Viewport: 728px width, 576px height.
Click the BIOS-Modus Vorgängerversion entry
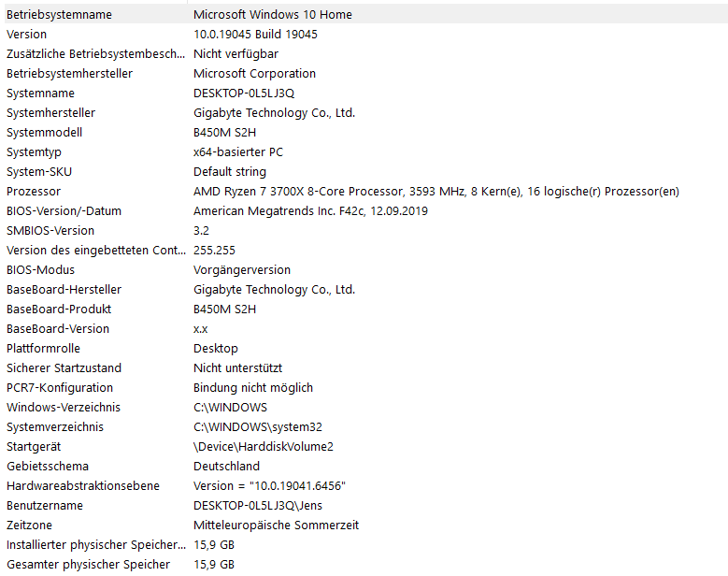[365, 270]
